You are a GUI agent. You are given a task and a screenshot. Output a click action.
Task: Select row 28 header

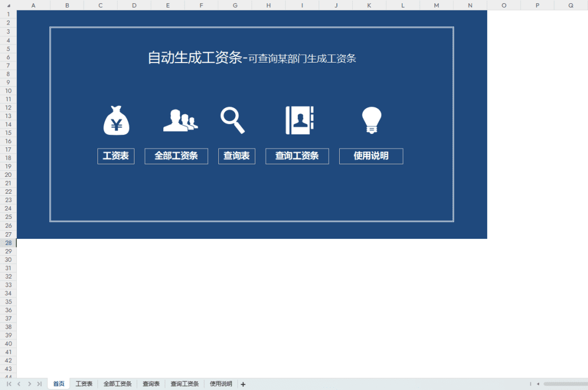point(8,243)
